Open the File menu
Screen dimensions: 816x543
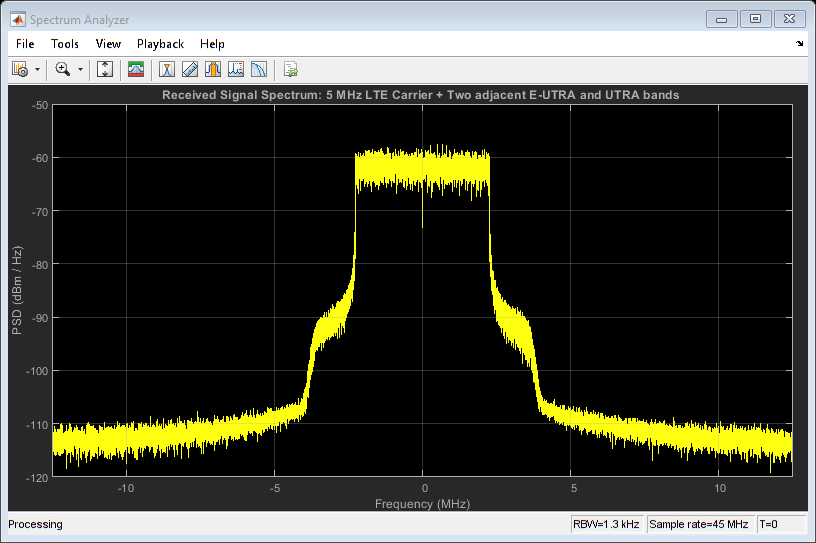(25, 44)
